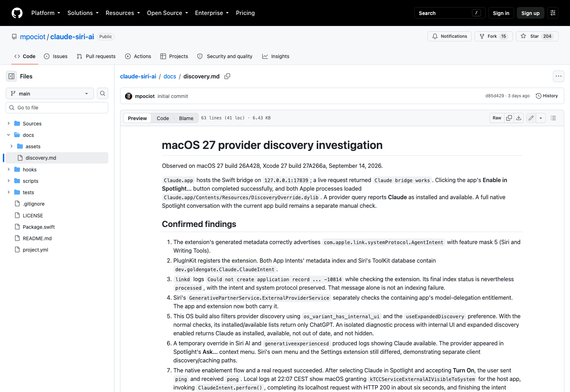View the file History

[x=547, y=96]
